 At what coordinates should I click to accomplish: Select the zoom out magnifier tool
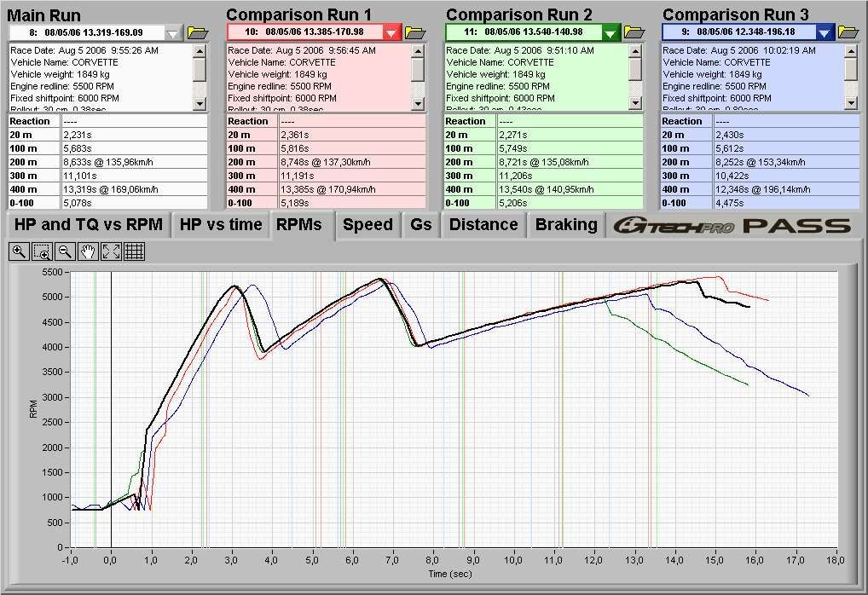click(x=65, y=251)
